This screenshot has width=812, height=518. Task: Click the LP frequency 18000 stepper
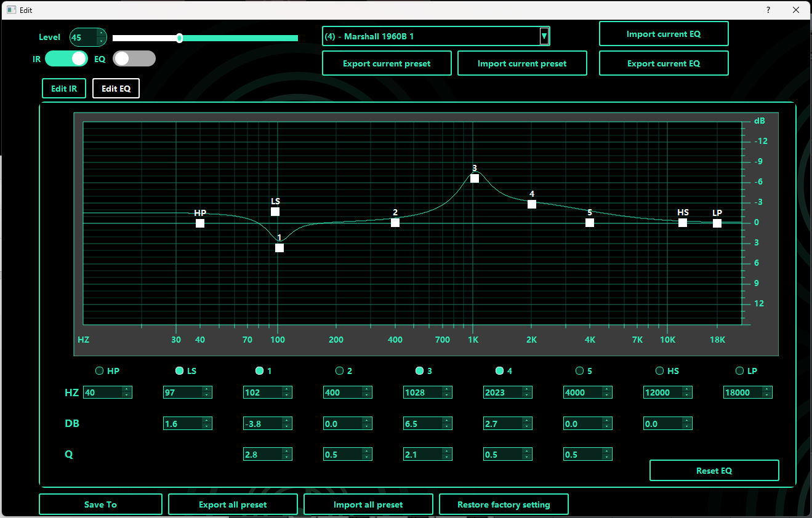click(x=766, y=392)
